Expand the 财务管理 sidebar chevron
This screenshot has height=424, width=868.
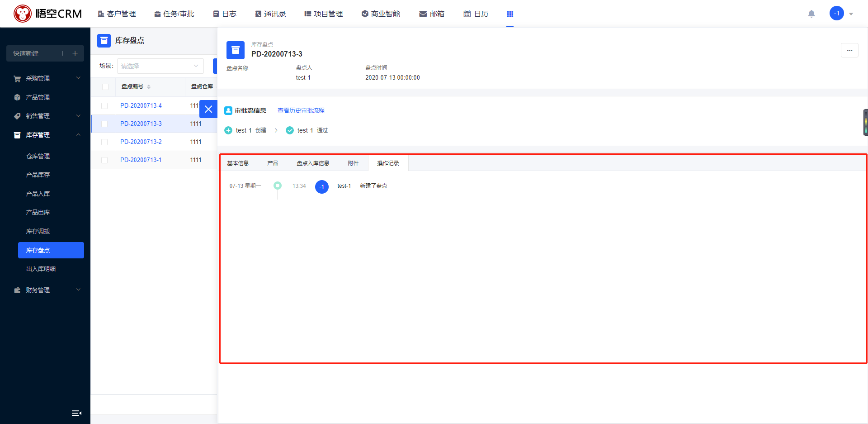(x=78, y=290)
